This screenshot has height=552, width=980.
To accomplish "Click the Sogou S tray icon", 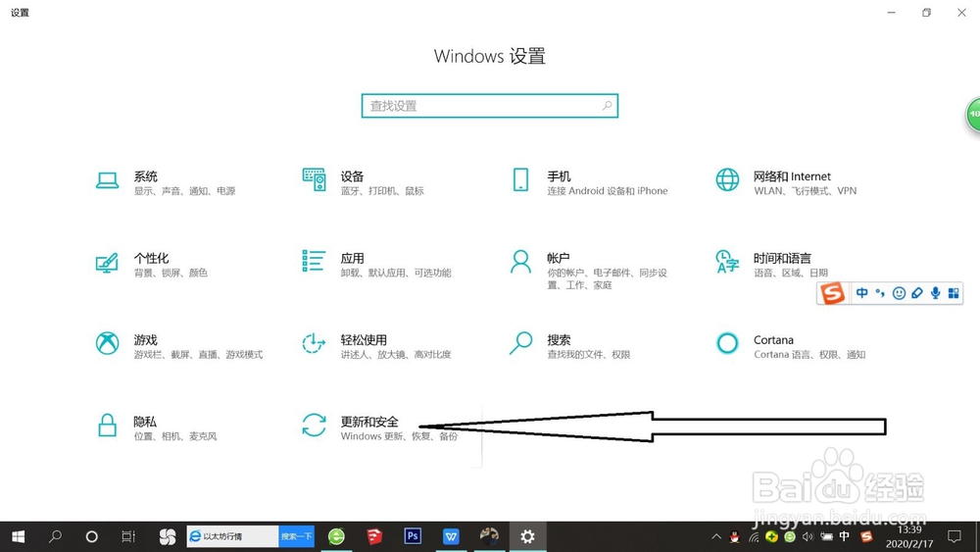I will (866, 536).
